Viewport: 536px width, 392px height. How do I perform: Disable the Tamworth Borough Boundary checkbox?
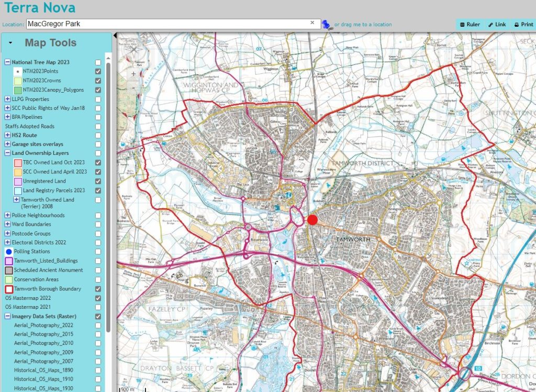click(98, 289)
